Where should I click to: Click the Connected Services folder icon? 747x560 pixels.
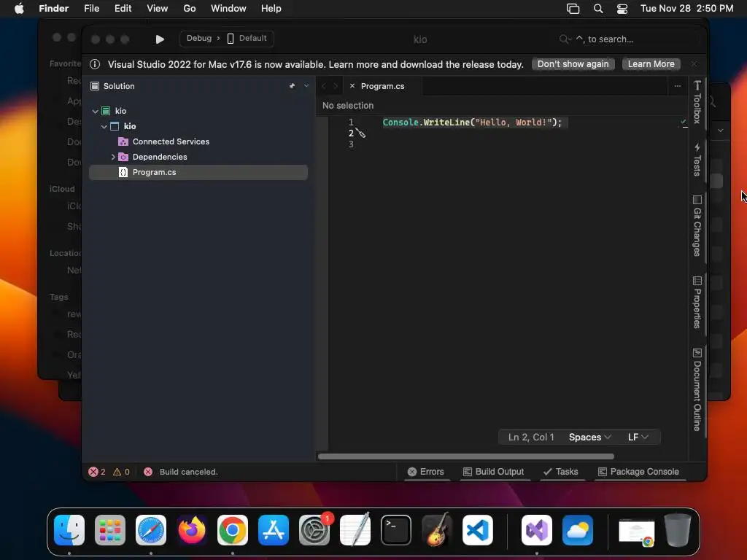pyautogui.click(x=123, y=141)
